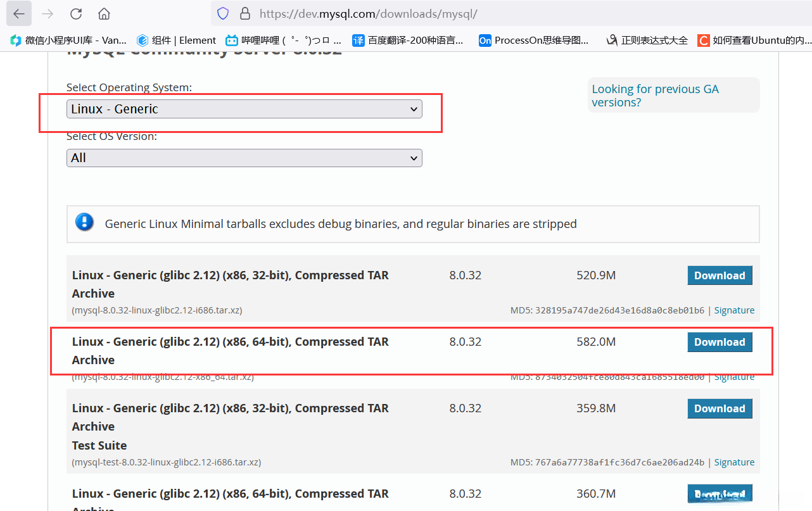This screenshot has width=812, height=511.
Task: Go back to the previous page
Action: click(x=19, y=13)
